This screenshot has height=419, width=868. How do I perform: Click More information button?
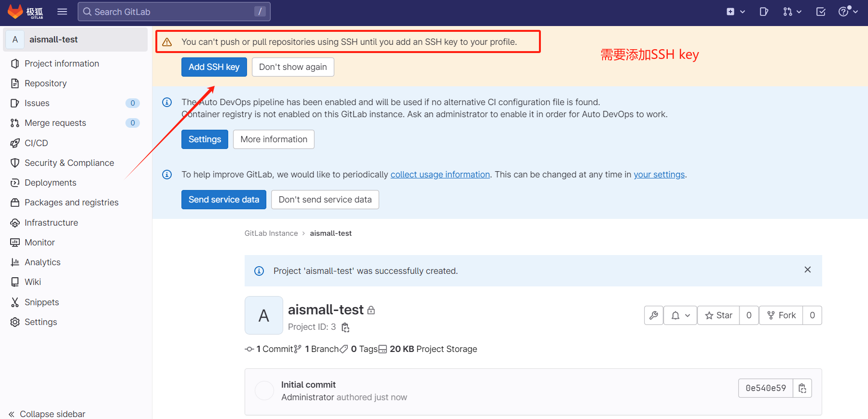pos(274,139)
